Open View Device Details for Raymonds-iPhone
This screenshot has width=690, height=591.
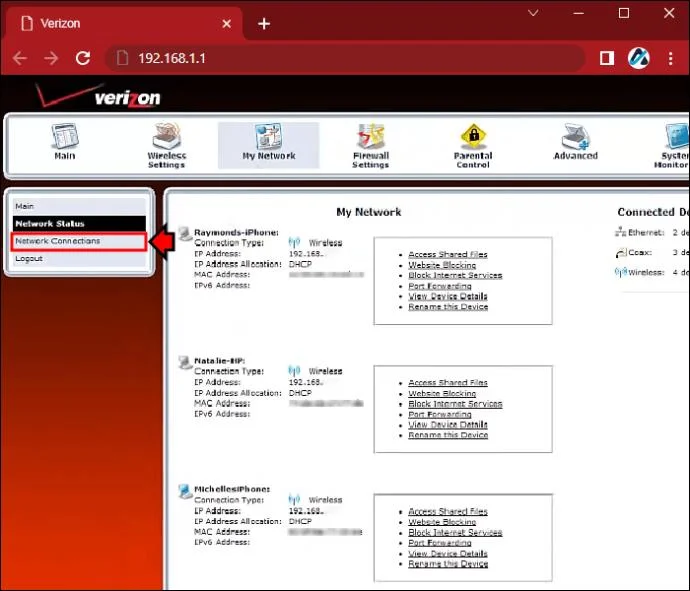448,296
